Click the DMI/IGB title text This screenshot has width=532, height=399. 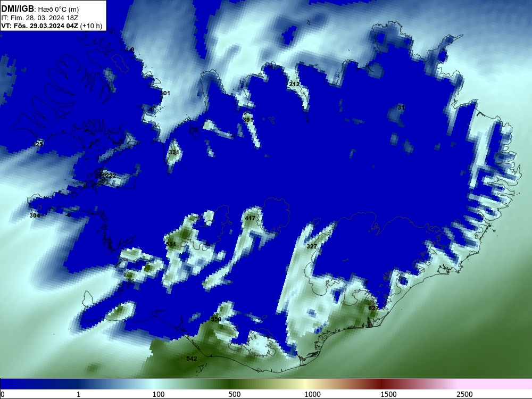click(x=18, y=9)
